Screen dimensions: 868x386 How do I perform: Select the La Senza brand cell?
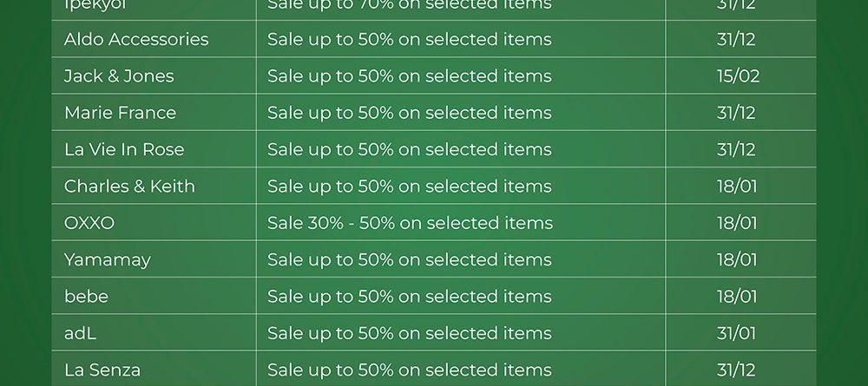point(102,370)
